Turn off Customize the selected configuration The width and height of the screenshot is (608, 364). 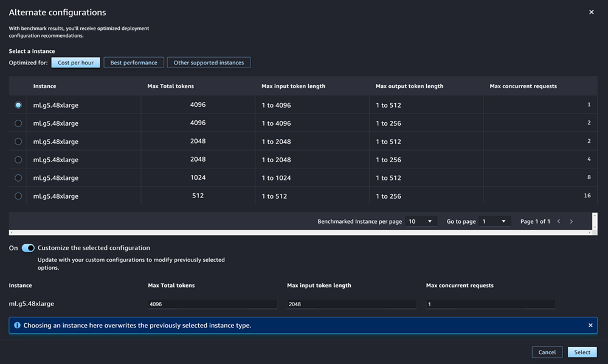click(x=27, y=247)
